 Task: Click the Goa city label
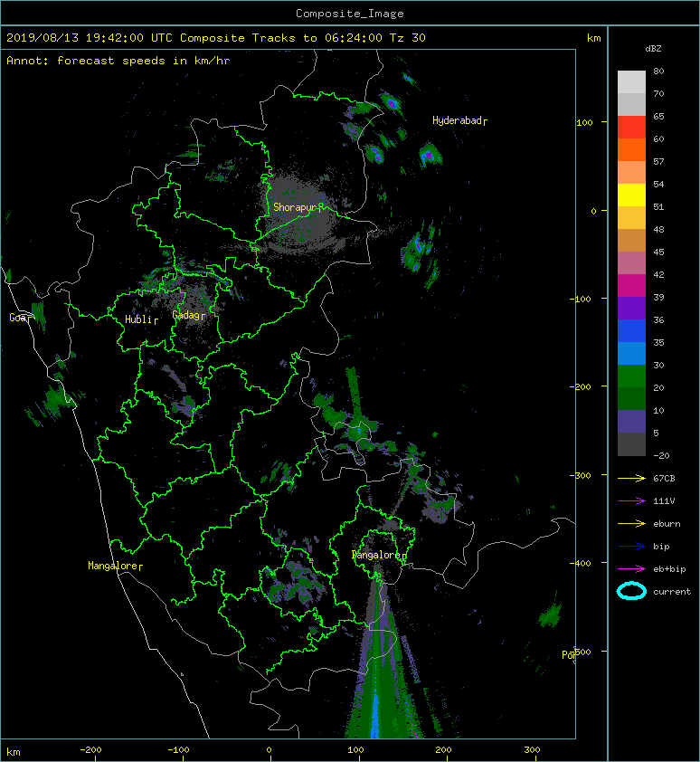pyautogui.click(x=20, y=318)
